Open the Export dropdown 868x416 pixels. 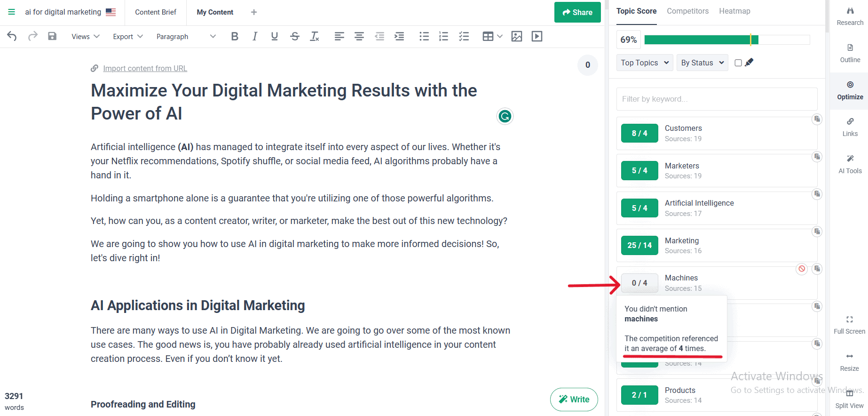[x=127, y=36]
